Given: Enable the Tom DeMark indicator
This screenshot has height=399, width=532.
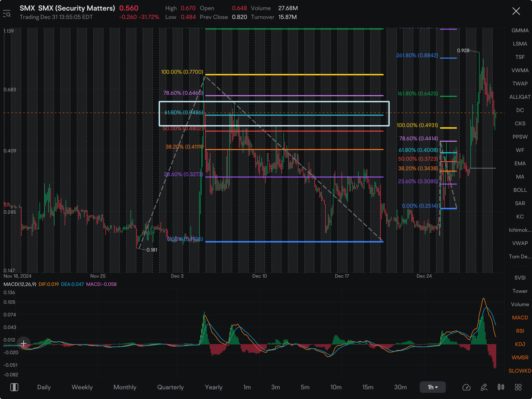Looking at the screenshot, I should point(520,257).
